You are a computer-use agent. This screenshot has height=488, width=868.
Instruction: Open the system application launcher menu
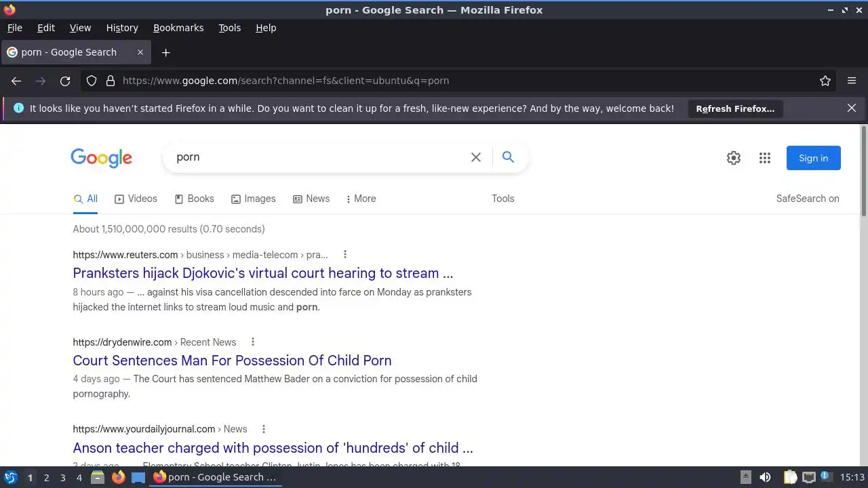coord(10,477)
